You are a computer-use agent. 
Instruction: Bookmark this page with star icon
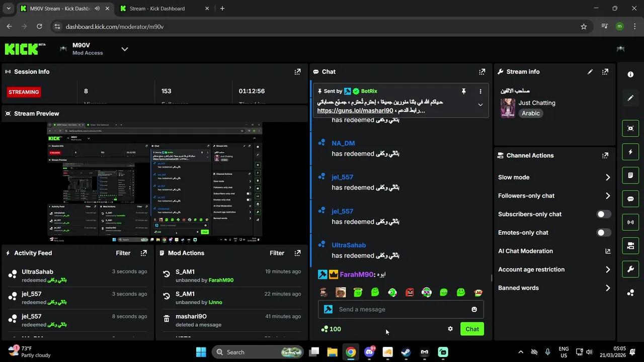pos(584,27)
